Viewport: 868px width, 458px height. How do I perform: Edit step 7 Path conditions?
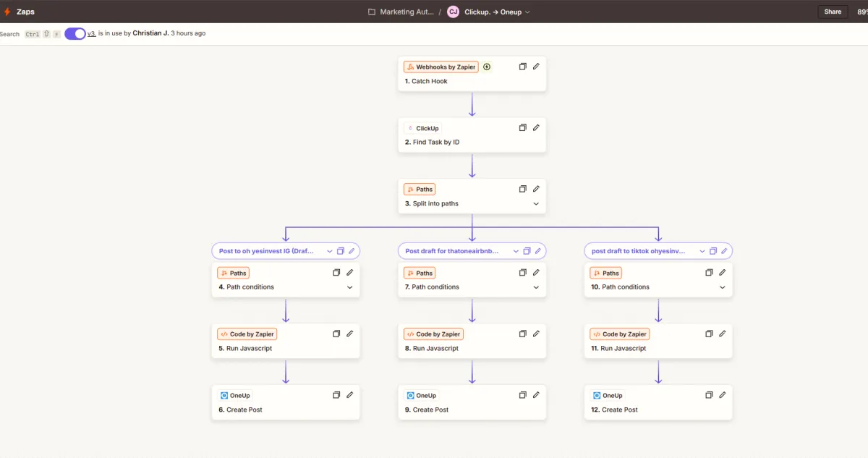(536, 273)
